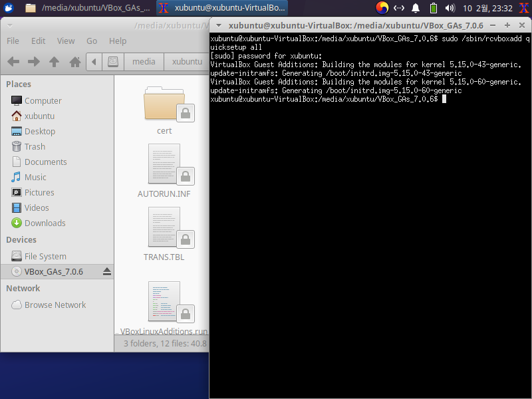Go forward in Thunar history

tap(34, 62)
